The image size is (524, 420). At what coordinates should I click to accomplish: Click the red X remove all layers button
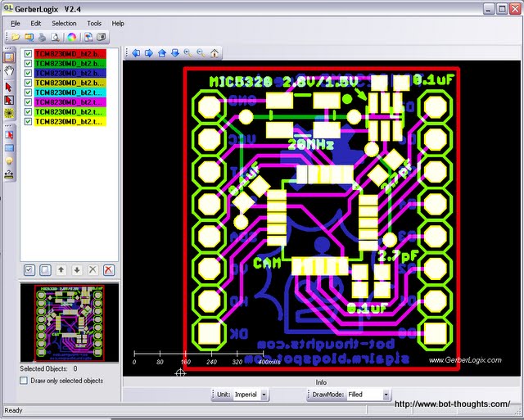coord(108,270)
